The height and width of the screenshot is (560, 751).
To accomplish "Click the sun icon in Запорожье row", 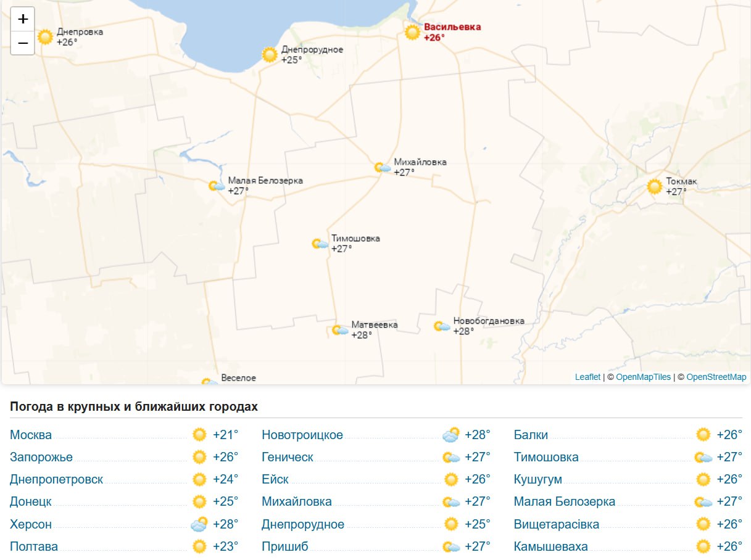I will pos(199,457).
